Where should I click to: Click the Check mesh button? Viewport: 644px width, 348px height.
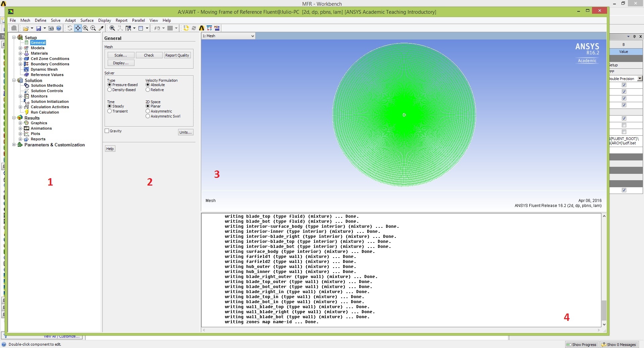coord(149,55)
